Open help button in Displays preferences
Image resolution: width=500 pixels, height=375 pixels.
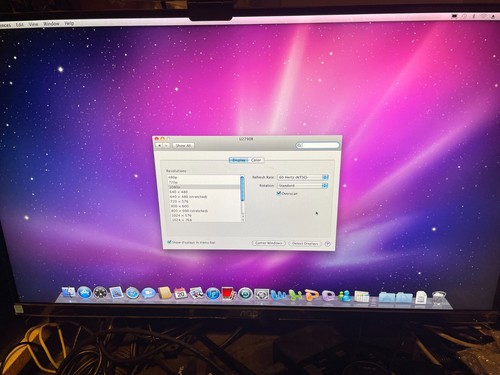[x=328, y=244]
